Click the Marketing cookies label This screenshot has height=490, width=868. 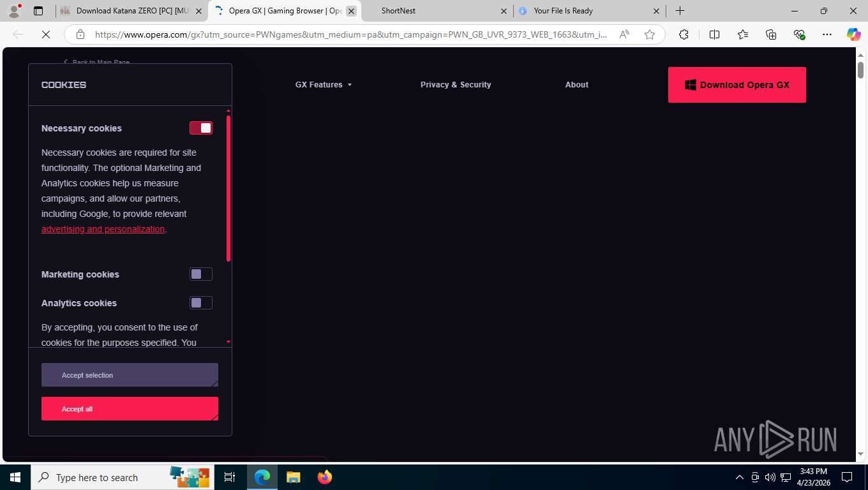point(80,274)
